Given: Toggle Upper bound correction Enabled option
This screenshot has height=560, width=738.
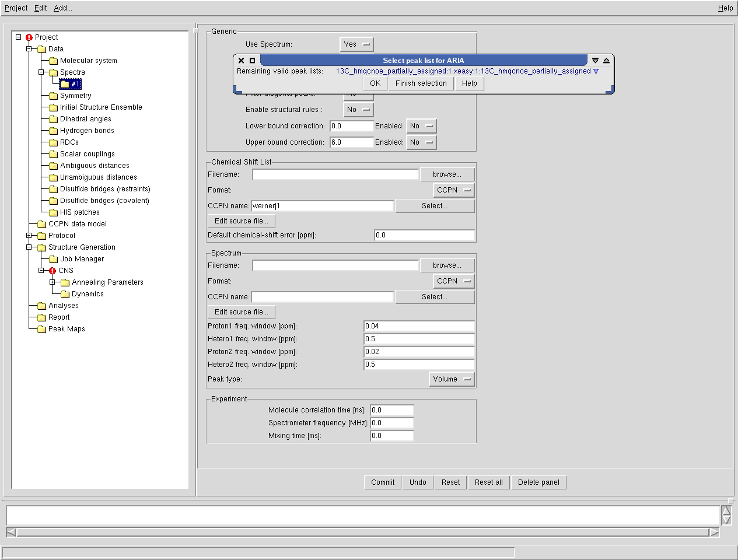Looking at the screenshot, I should 421,142.
